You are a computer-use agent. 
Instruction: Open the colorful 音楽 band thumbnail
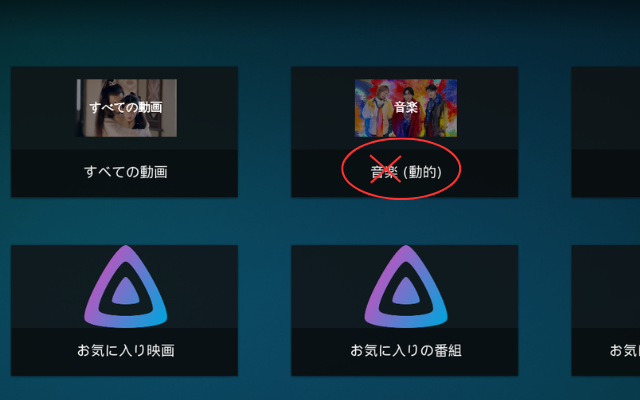point(406,108)
